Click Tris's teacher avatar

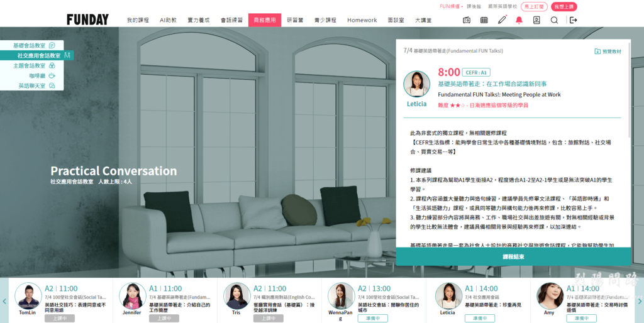pos(236,296)
